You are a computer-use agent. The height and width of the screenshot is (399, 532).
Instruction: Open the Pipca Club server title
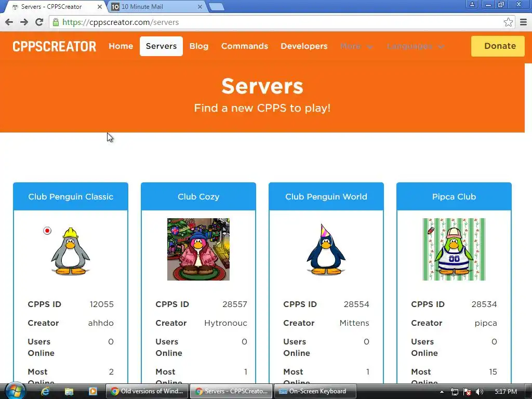point(454,197)
